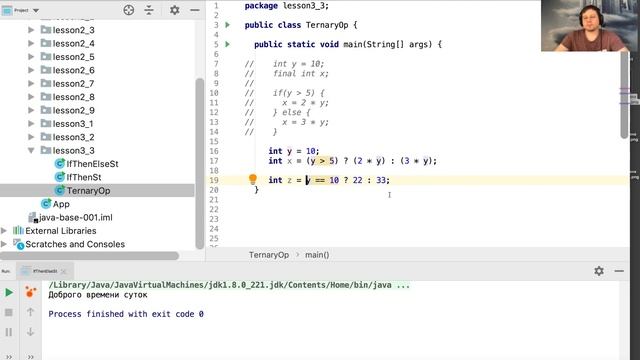
Task: Expand the lesson2_9 folder
Action: click(x=31, y=110)
